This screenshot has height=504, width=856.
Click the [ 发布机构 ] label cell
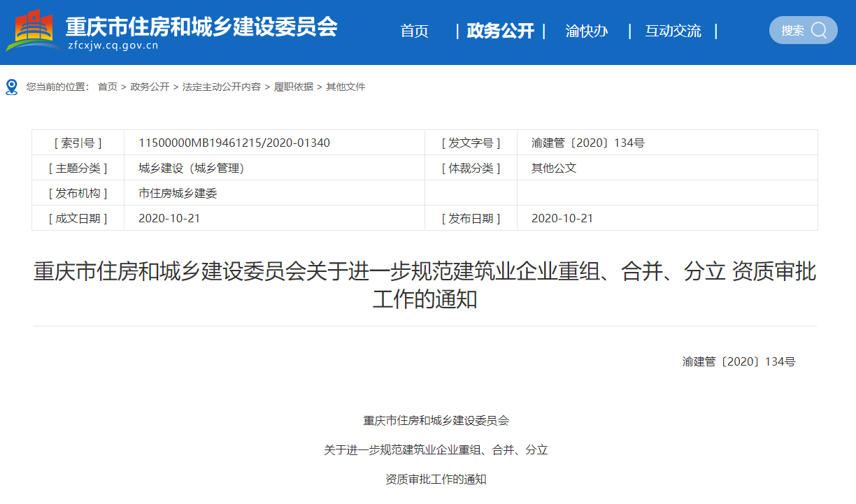(78, 193)
